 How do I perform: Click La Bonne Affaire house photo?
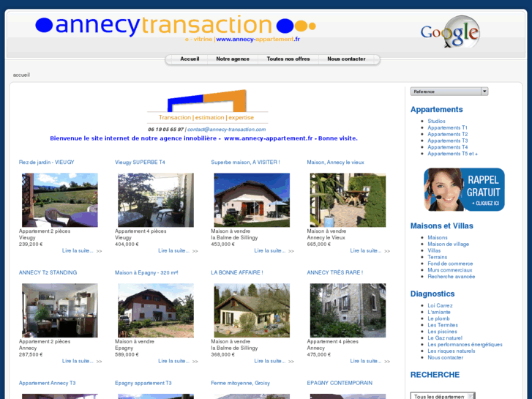click(x=252, y=310)
